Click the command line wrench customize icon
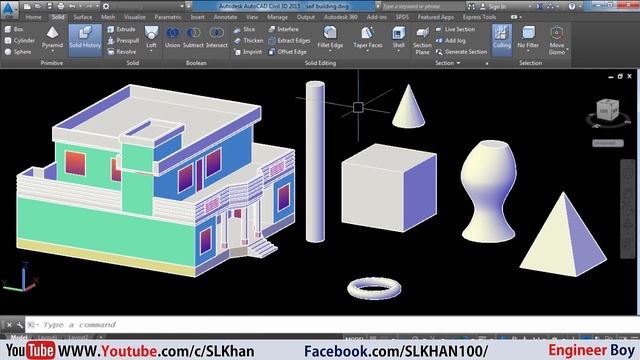640x360 pixels. click(19, 325)
